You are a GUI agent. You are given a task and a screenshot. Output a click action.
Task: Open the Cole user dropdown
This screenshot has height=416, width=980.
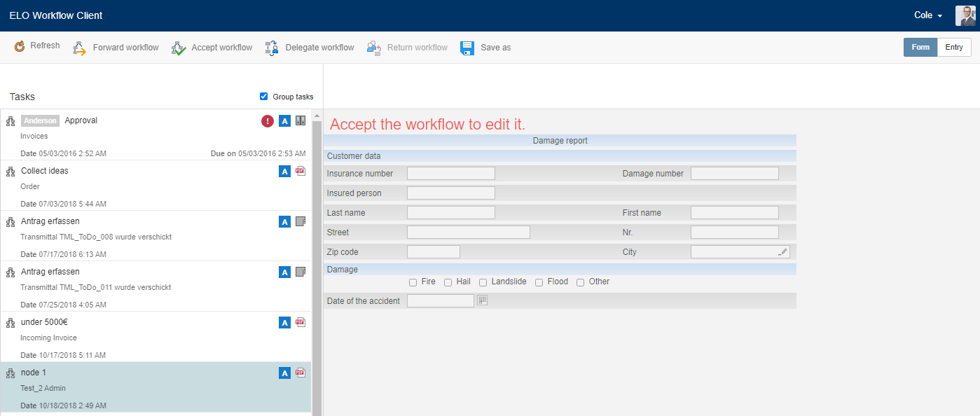[x=926, y=15]
